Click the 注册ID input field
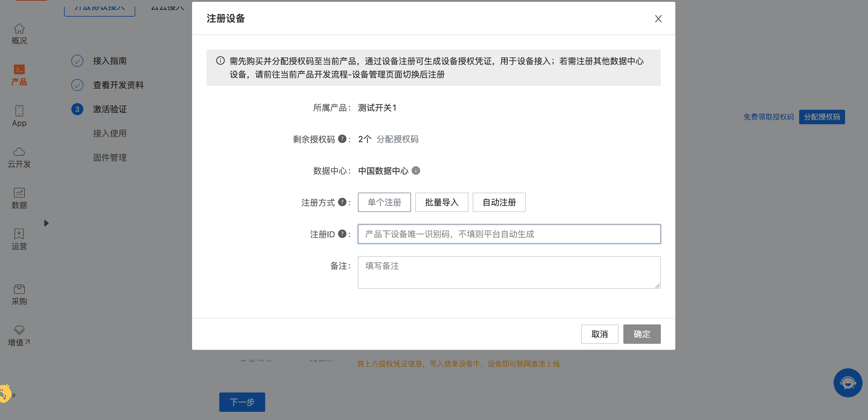The height and width of the screenshot is (420, 868). pyautogui.click(x=509, y=234)
